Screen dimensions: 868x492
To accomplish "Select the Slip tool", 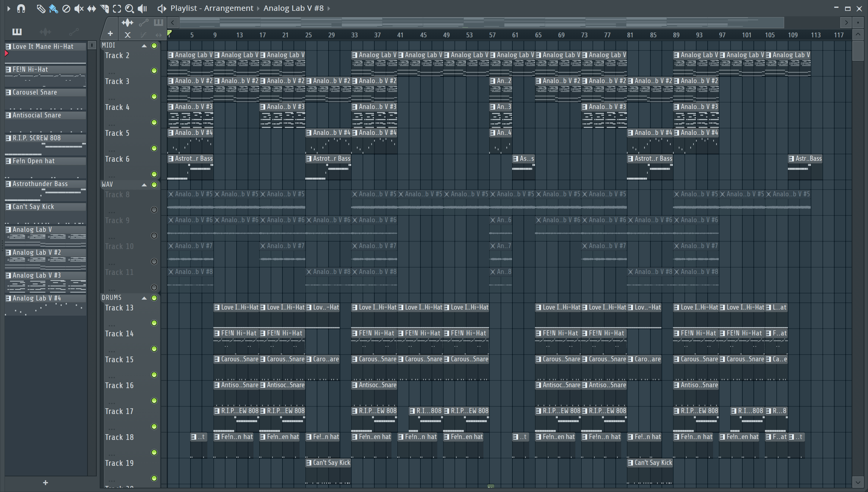I will coord(92,8).
